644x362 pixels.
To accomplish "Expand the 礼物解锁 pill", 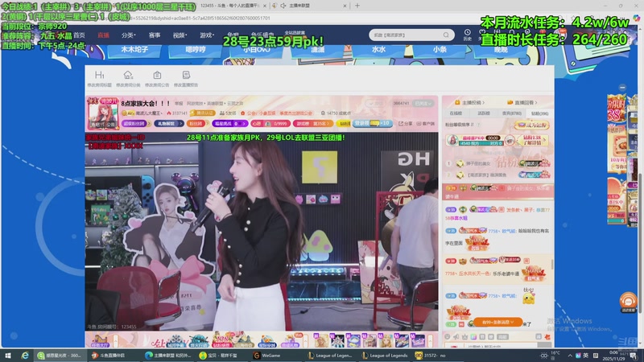I will click(168, 124).
